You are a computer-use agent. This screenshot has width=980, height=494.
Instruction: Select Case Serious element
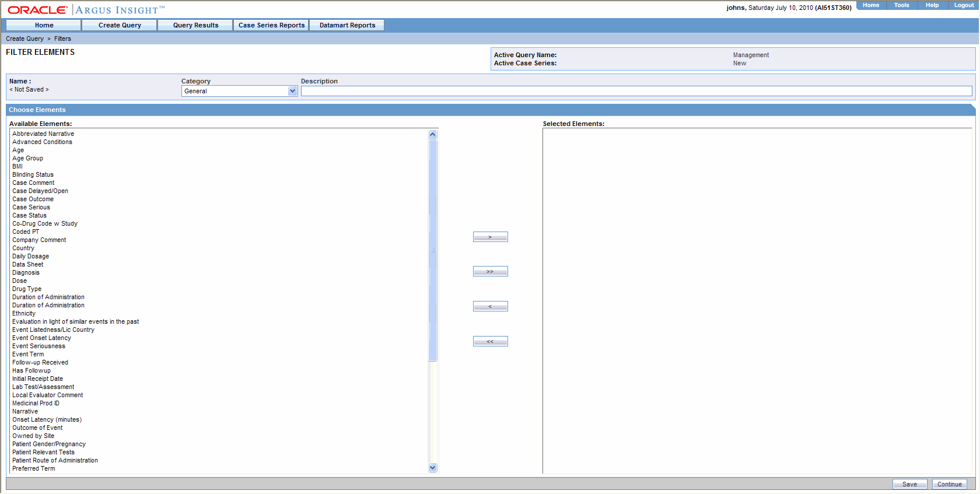point(31,207)
